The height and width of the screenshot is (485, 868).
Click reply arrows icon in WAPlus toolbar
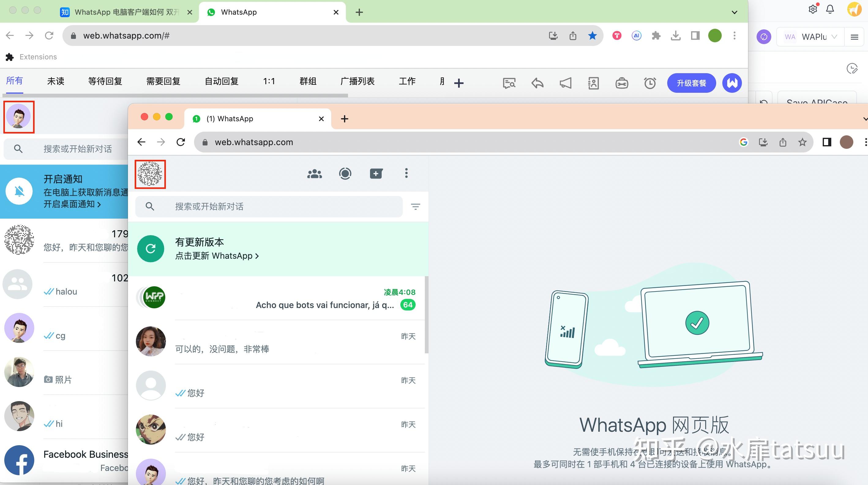[537, 83]
